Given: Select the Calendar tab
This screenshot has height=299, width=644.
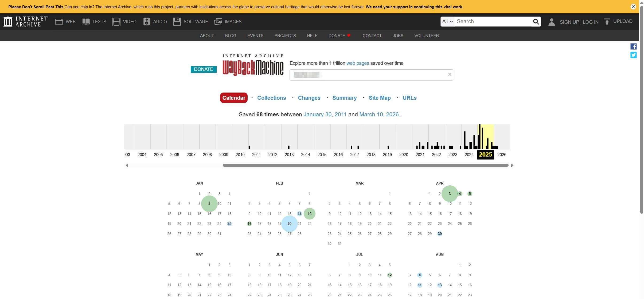Looking at the screenshot, I should tap(234, 98).
